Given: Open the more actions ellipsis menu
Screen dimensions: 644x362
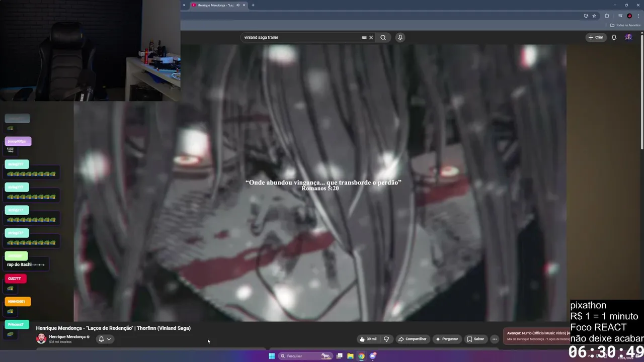Looking at the screenshot, I should [495, 339].
